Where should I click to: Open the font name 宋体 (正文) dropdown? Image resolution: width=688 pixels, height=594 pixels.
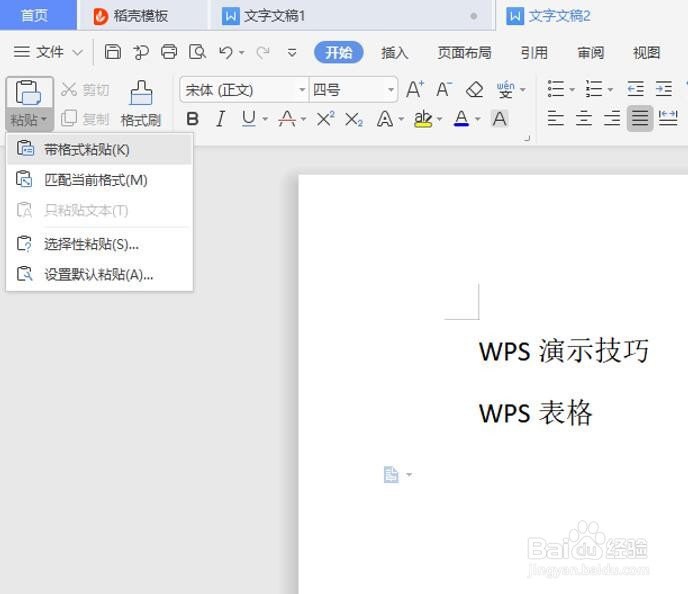coord(302,90)
